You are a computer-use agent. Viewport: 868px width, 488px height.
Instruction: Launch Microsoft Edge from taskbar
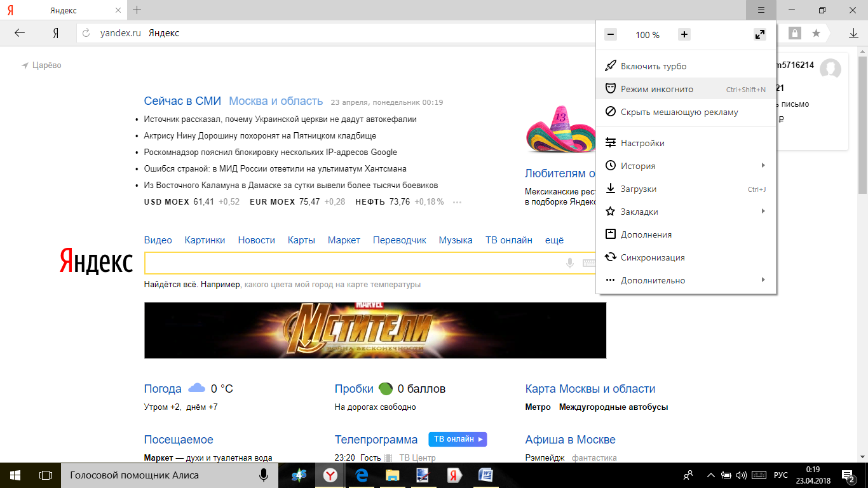362,475
